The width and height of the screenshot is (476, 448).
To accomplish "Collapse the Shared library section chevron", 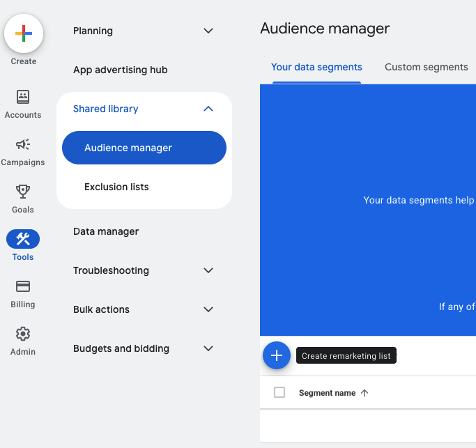I will pyautogui.click(x=208, y=109).
